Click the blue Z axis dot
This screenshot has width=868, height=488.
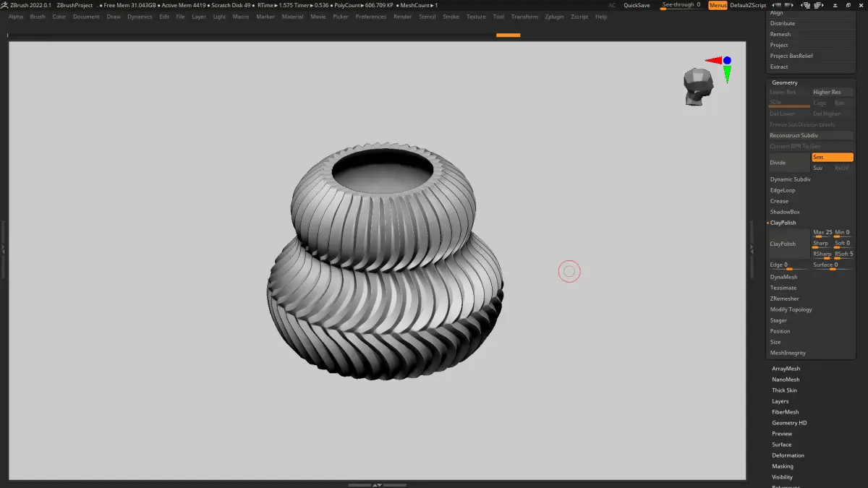click(727, 61)
